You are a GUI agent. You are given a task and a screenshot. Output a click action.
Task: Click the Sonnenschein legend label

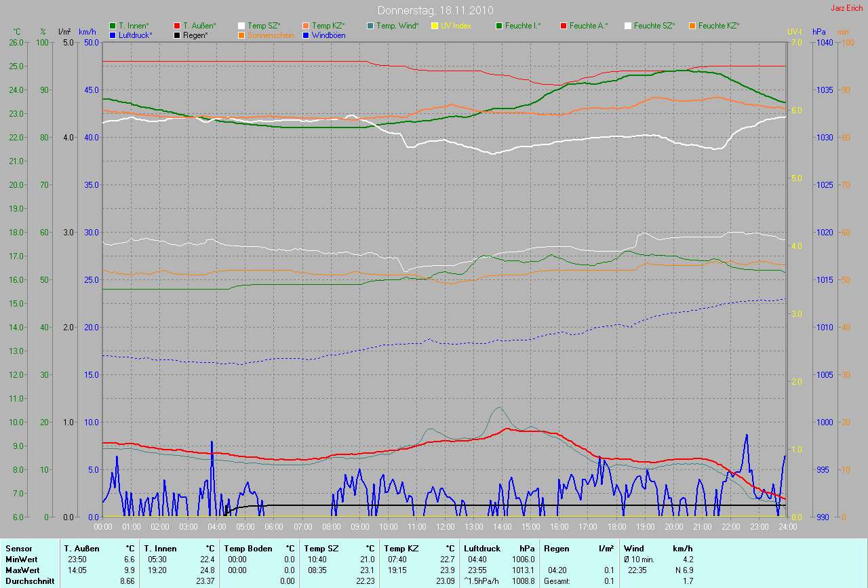pyautogui.click(x=271, y=35)
